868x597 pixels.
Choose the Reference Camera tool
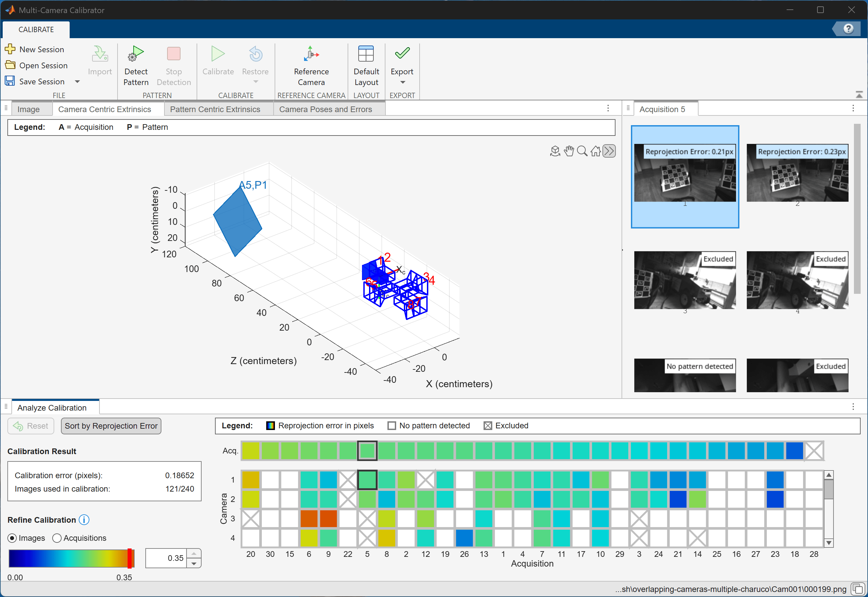pyautogui.click(x=311, y=66)
